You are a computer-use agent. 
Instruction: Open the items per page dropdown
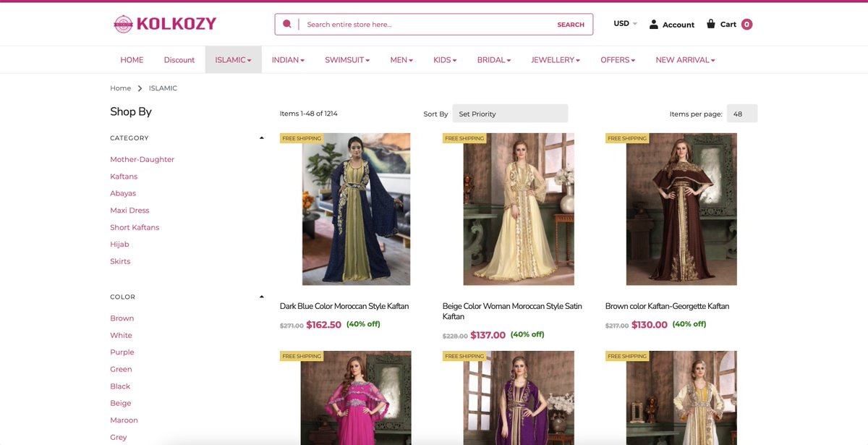coord(742,114)
